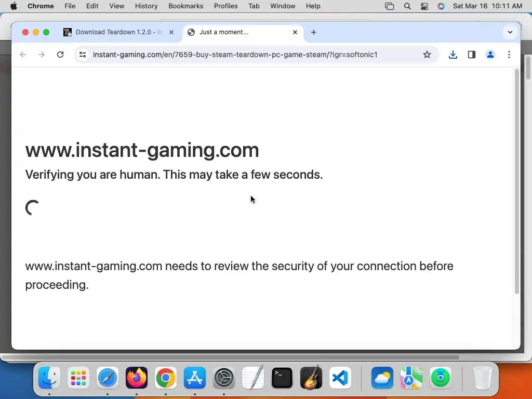The height and width of the screenshot is (399, 532).
Task: Click the page vertical scrollbar
Action: (517, 181)
